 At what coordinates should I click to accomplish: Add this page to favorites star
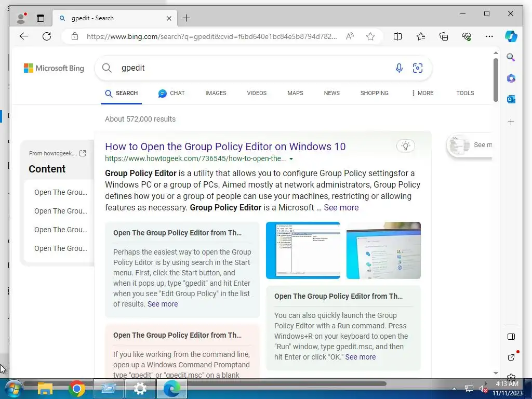(370, 36)
